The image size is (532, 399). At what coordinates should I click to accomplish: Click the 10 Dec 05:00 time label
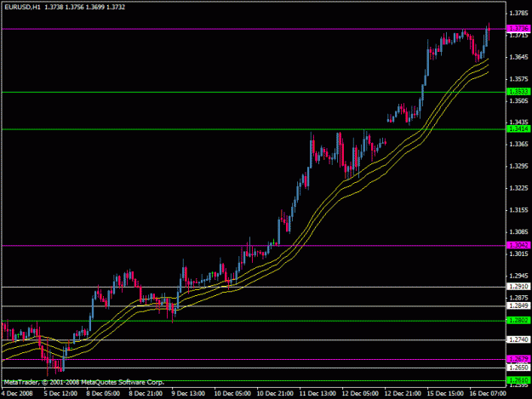click(232, 393)
